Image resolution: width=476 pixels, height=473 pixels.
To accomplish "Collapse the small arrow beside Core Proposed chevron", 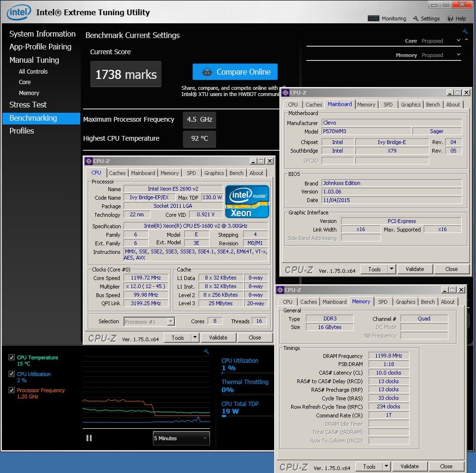I will click(466, 39).
